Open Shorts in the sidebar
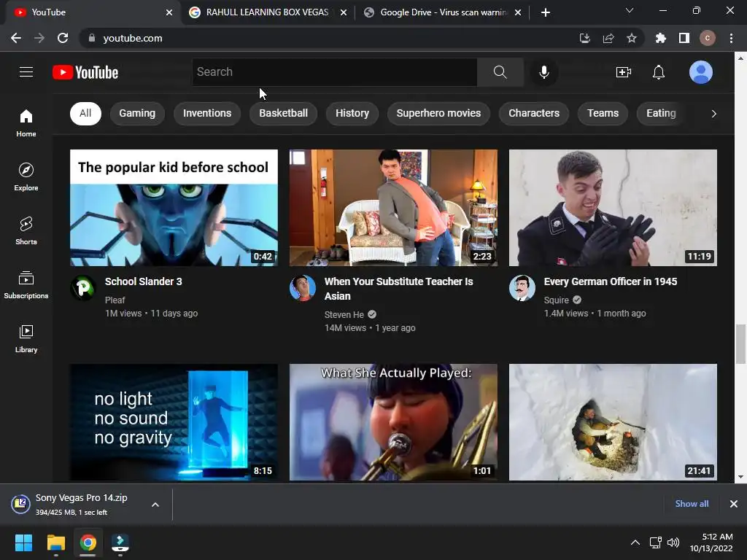The image size is (747, 560). point(26,231)
